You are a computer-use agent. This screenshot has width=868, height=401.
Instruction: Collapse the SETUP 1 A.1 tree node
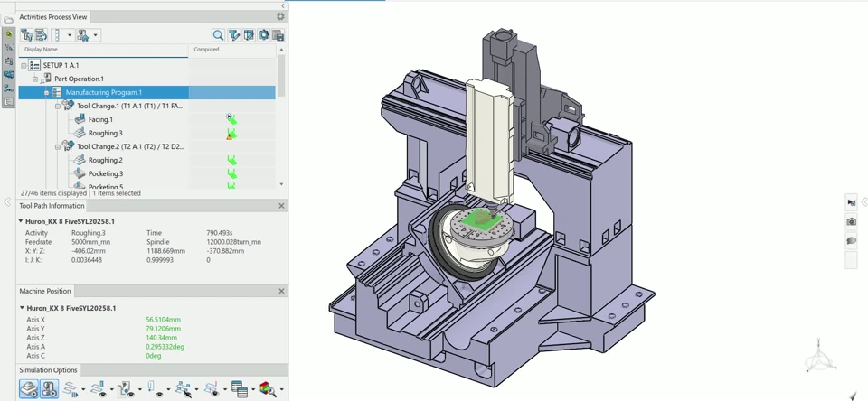[x=24, y=65]
